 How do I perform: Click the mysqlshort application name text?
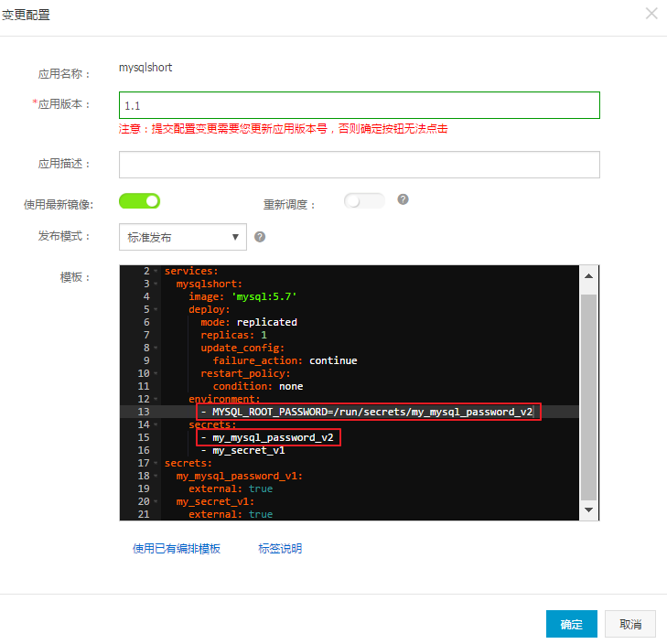click(x=145, y=68)
